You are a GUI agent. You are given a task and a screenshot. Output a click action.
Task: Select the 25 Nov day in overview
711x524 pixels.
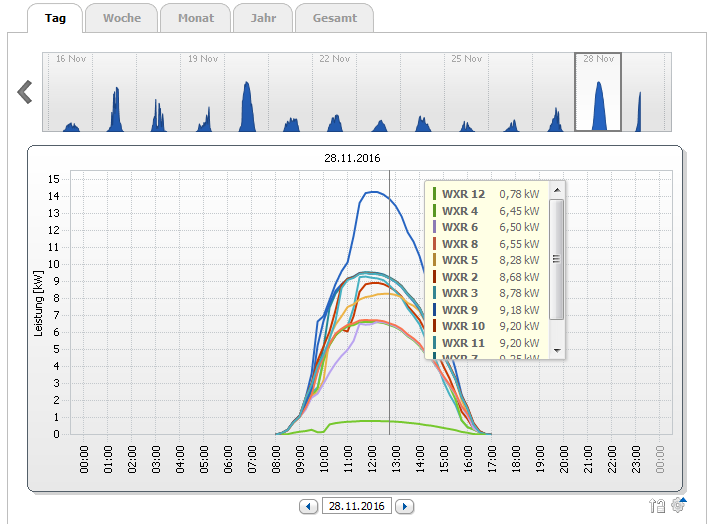point(466,92)
